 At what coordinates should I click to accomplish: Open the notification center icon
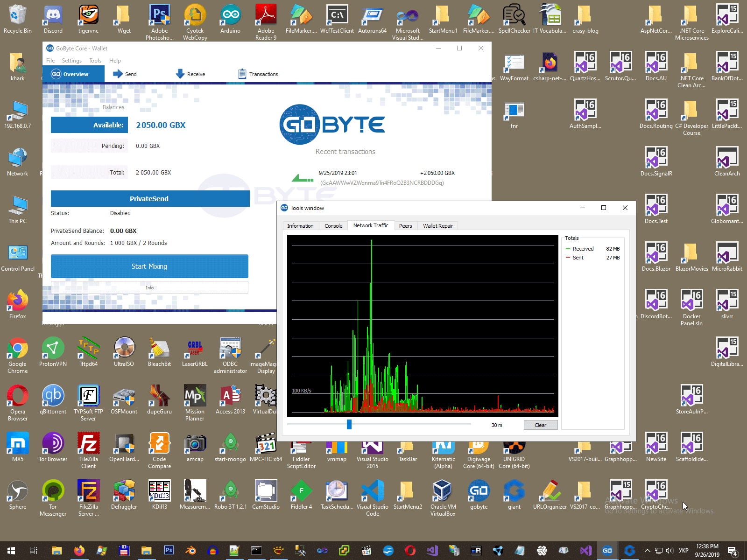[x=733, y=551]
